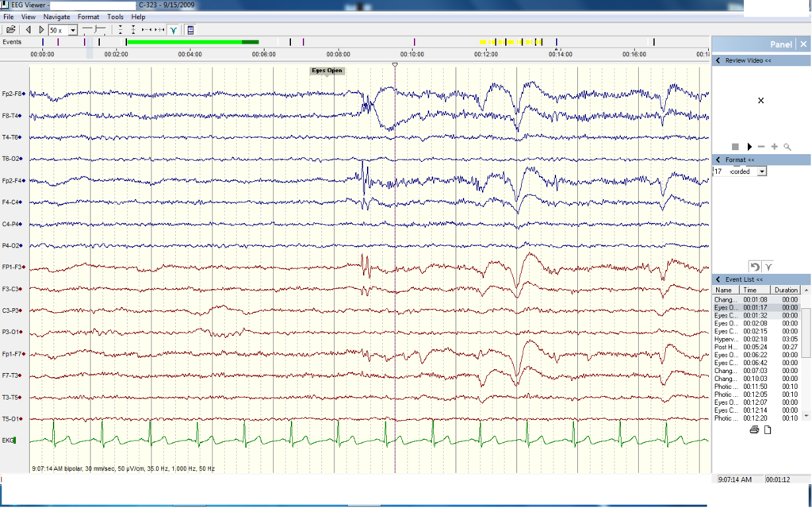
Task: Advance to next page with right arrow
Action: pyautogui.click(x=41, y=30)
